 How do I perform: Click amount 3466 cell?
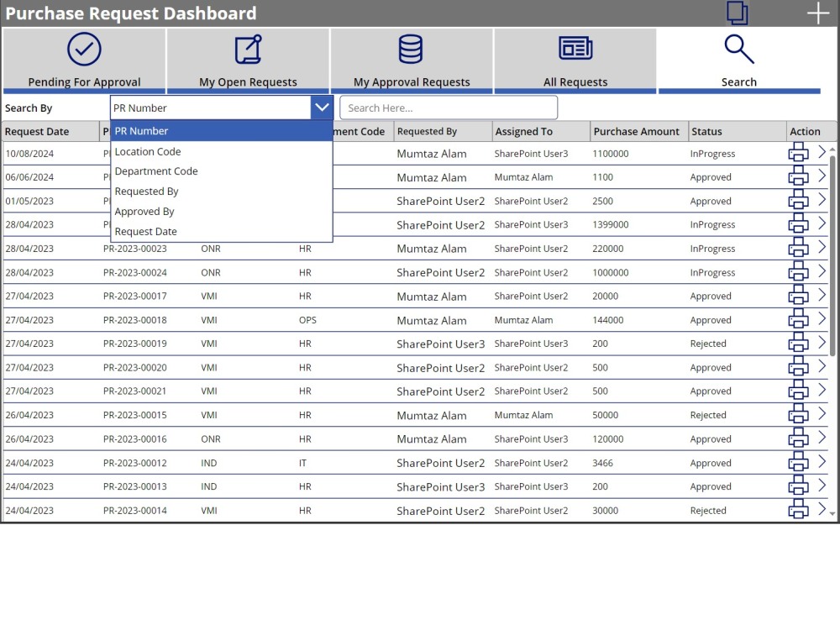(x=602, y=463)
